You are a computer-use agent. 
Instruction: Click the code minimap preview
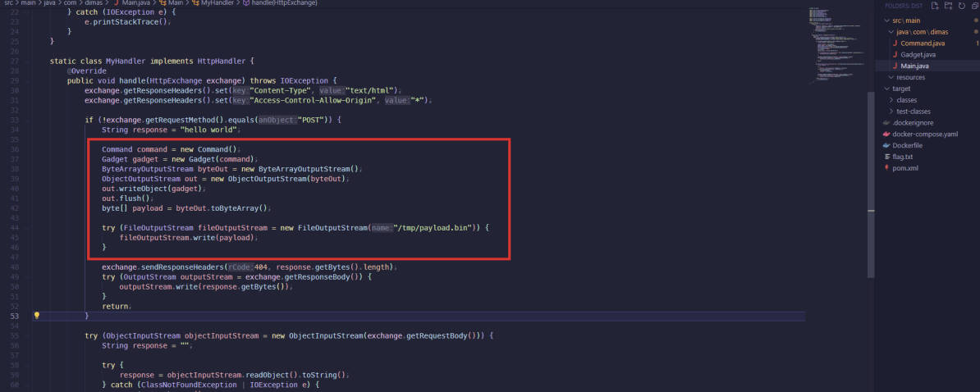click(x=837, y=47)
